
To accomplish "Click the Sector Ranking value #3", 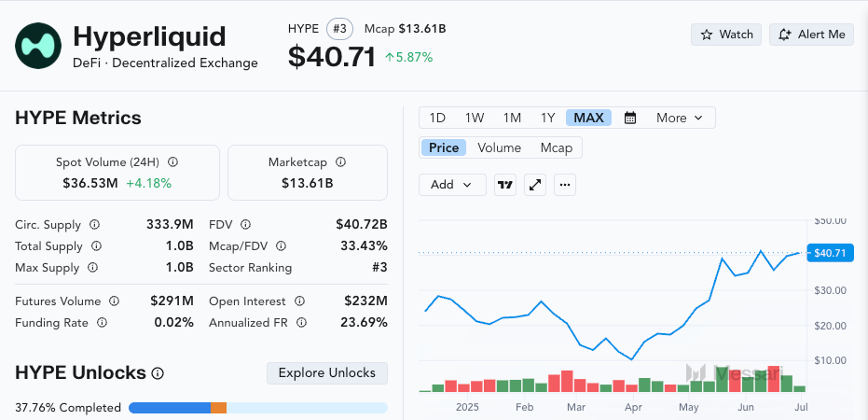I will click(379, 268).
